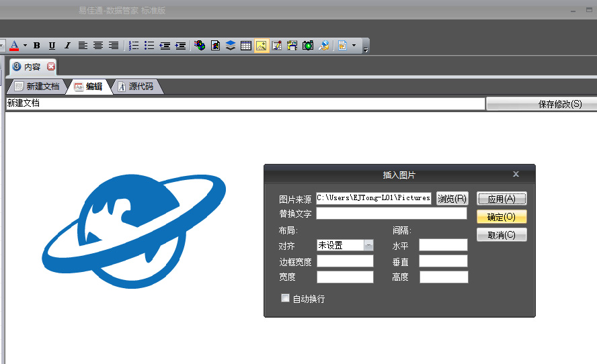Click the 替换文字 input field
597x364 pixels.
click(x=391, y=214)
